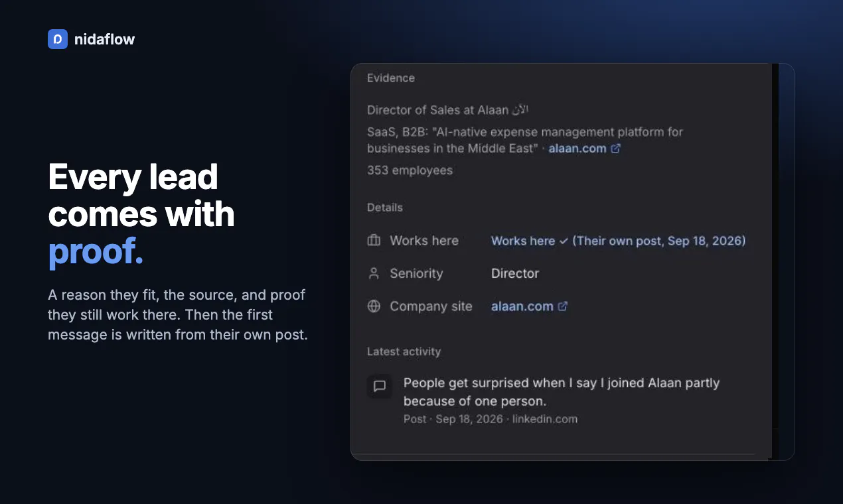Open the alaan.com link in the company description
Viewport: 843px width, 504px height.
(577, 149)
